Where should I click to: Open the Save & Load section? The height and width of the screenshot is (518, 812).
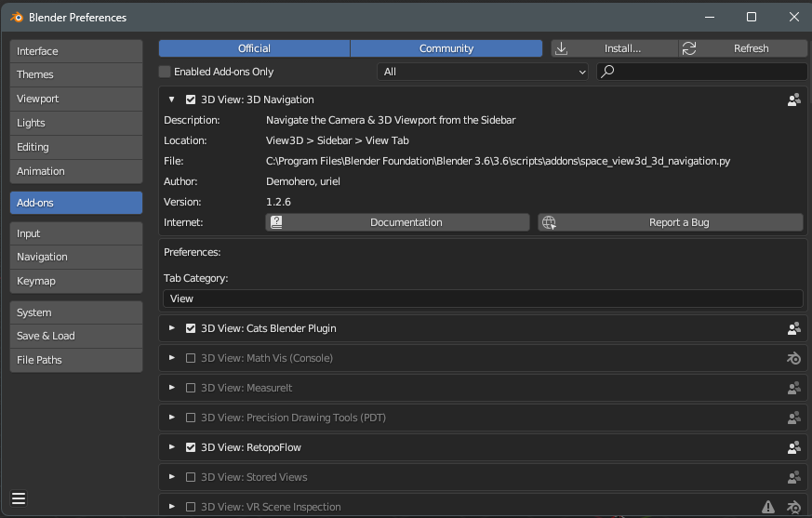pos(76,336)
